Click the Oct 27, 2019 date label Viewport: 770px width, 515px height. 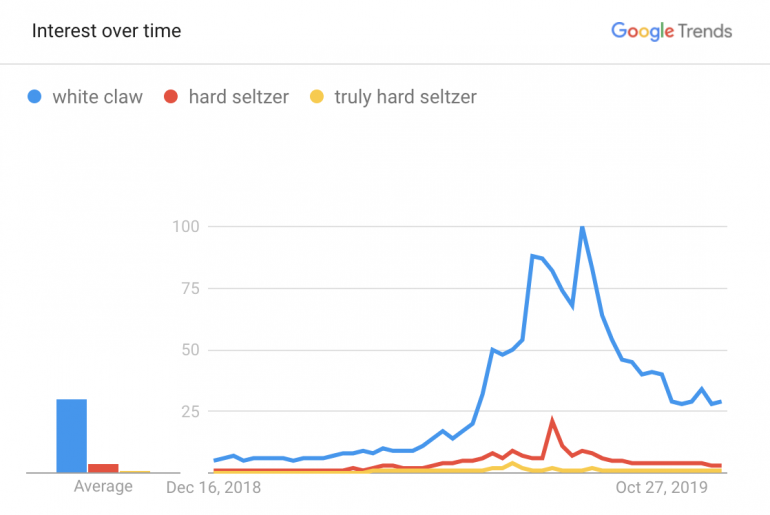661,488
